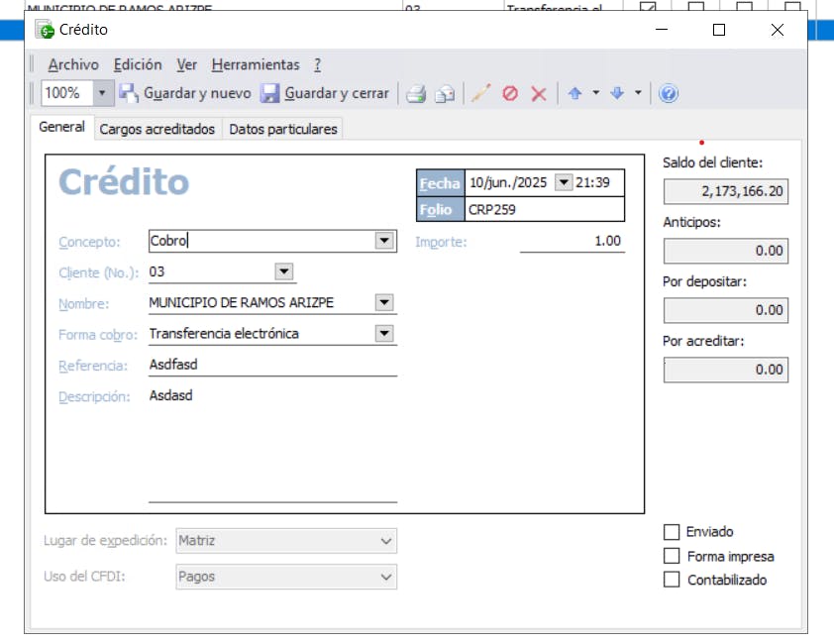Expand the Nombre dropdown arrow

(x=384, y=302)
